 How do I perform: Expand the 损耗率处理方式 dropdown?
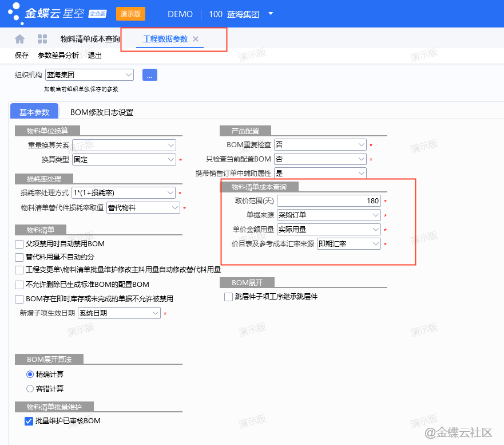(170, 193)
